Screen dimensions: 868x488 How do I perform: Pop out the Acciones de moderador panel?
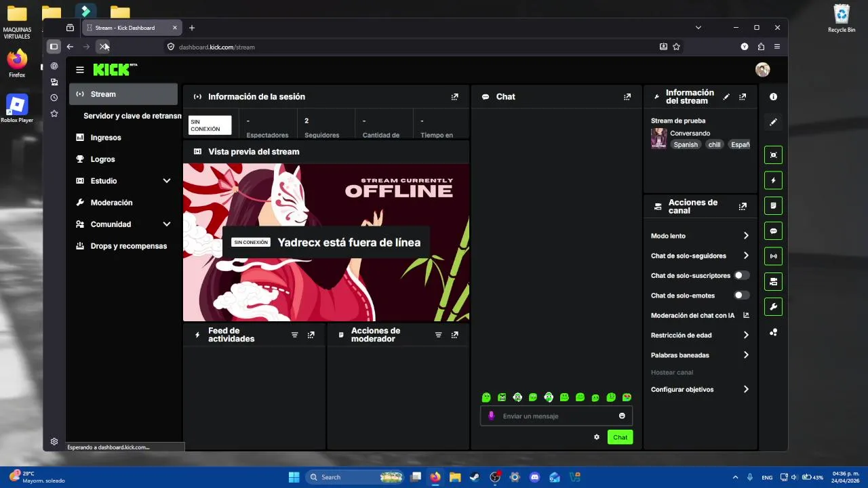[x=454, y=335]
